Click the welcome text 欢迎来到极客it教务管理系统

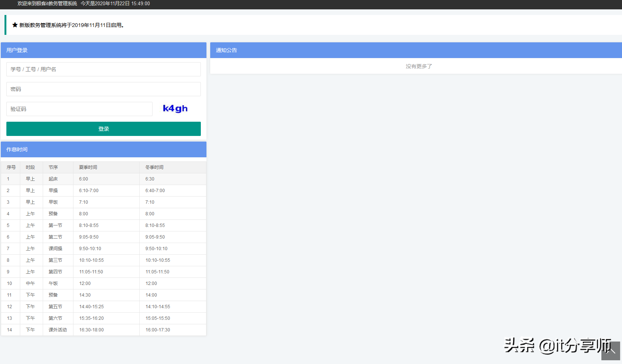tap(46, 4)
